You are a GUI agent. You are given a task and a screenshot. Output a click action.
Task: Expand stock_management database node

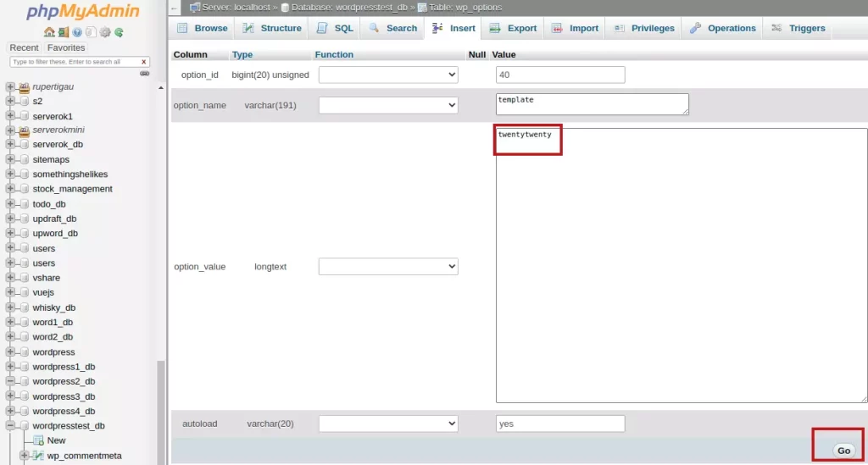point(10,189)
